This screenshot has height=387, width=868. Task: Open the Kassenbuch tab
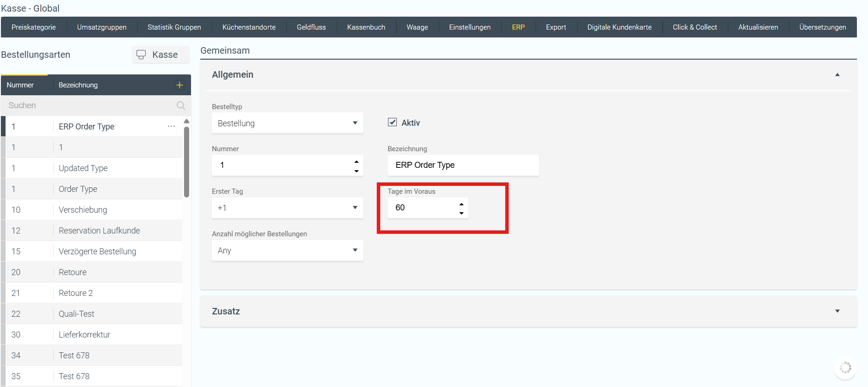click(366, 27)
